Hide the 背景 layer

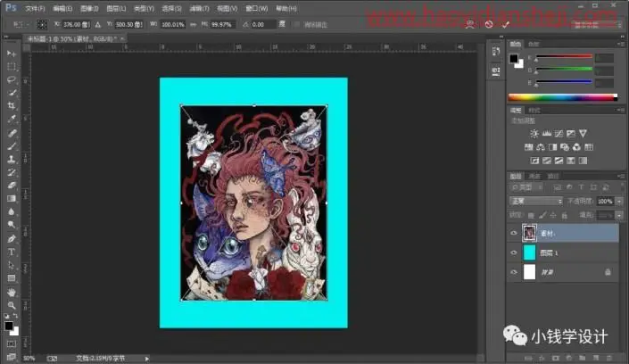[514, 272]
